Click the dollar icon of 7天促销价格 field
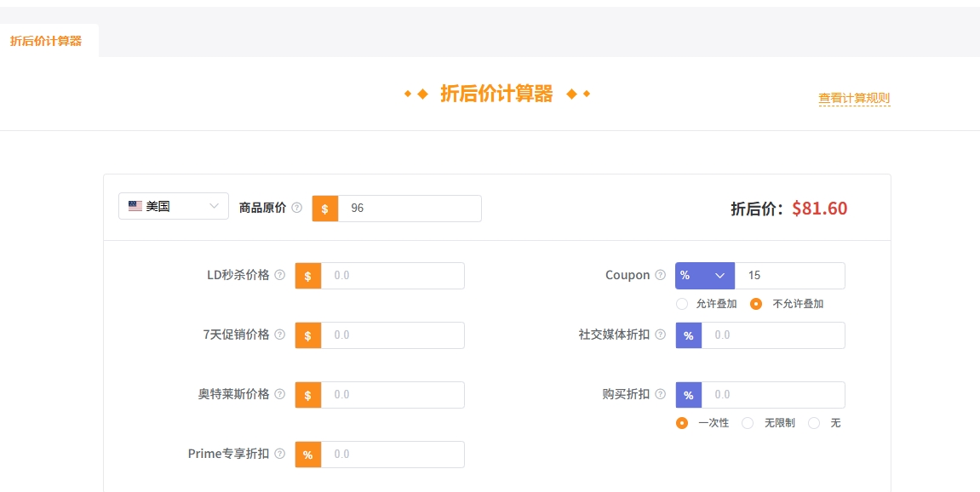This screenshot has height=492, width=980. click(x=308, y=335)
